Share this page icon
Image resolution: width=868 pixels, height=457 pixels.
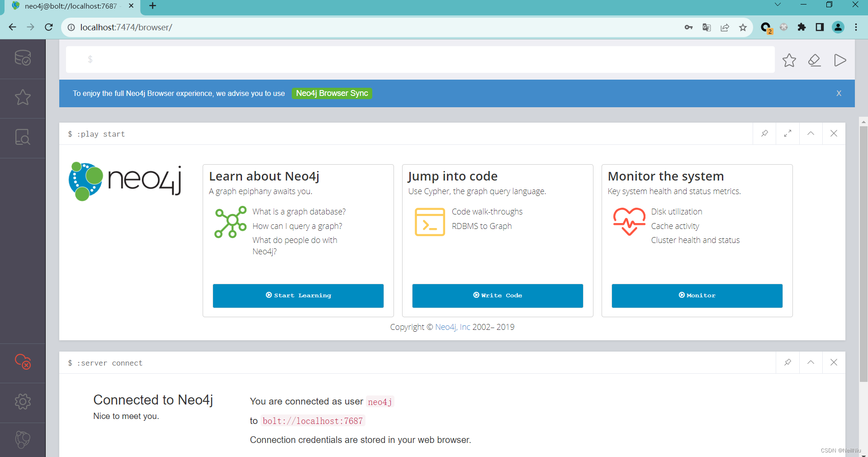(x=725, y=27)
